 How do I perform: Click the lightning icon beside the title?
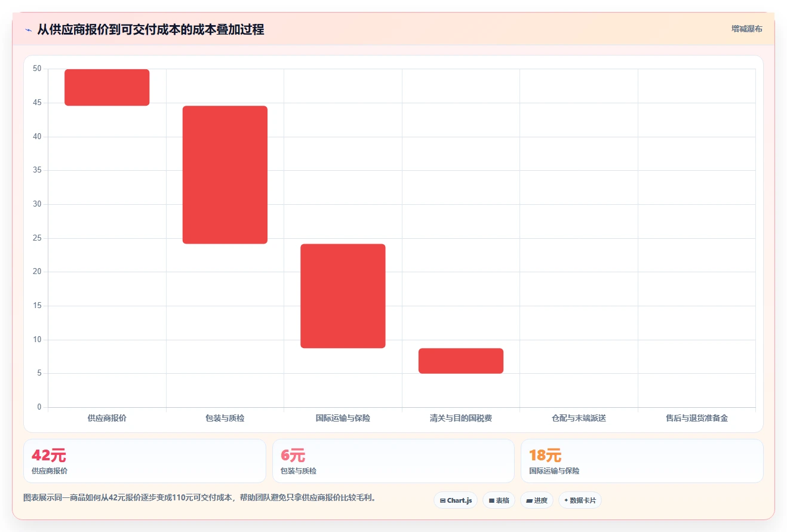click(x=29, y=30)
